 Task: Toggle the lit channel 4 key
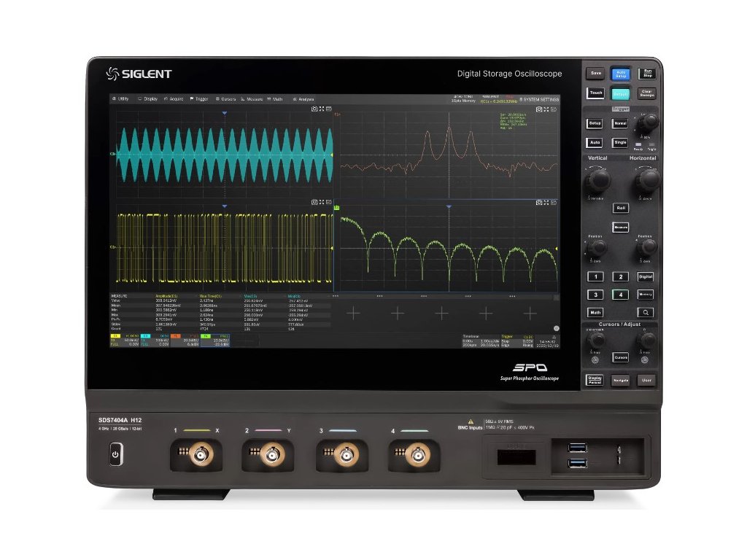click(620, 295)
